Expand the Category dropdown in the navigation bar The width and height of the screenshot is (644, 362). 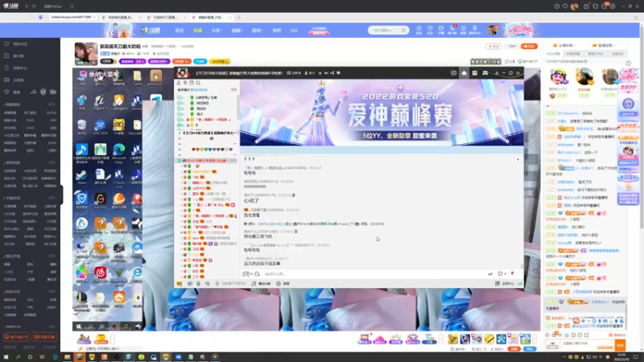pyautogui.click(x=217, y=31)
